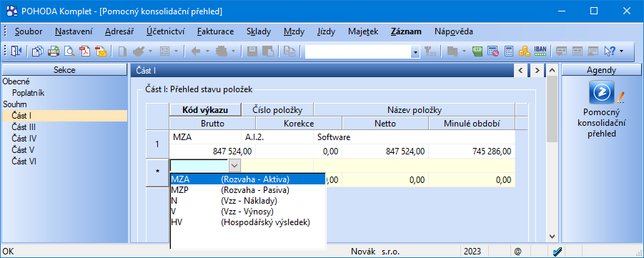The height and width of the screenshot is (258, 644).
Task: Open the Nastavení menu
Action: click(x=74, y=31)
